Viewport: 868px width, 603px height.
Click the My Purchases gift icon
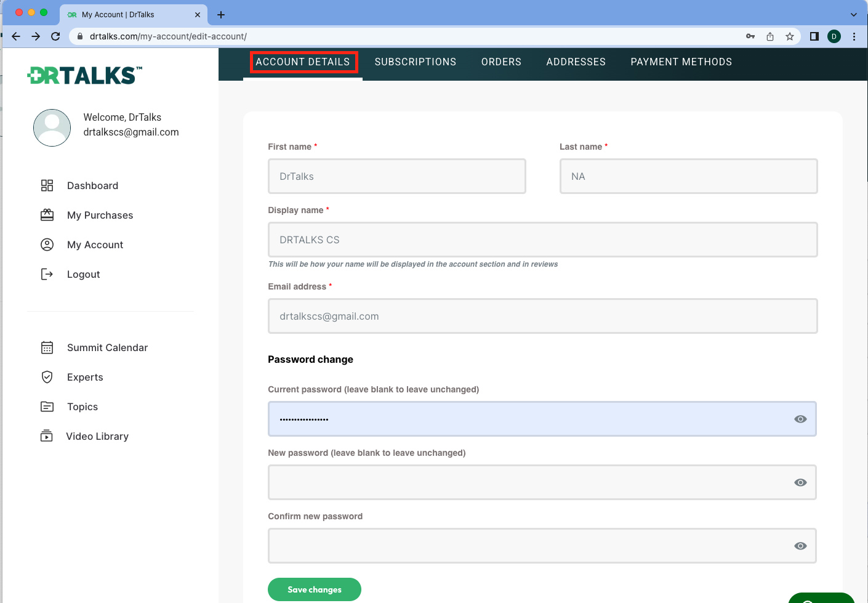click(x=47, y=215)
